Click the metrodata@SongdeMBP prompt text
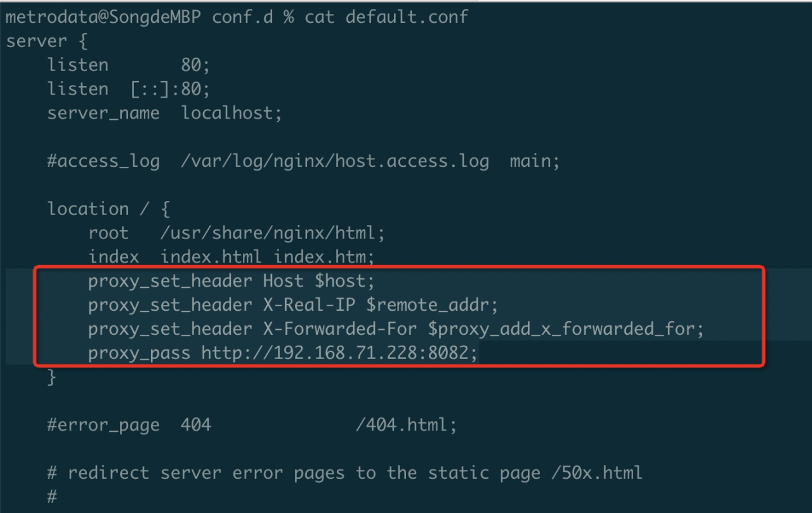The height and width of the screenshot is (513, 812). coord(103,16)
